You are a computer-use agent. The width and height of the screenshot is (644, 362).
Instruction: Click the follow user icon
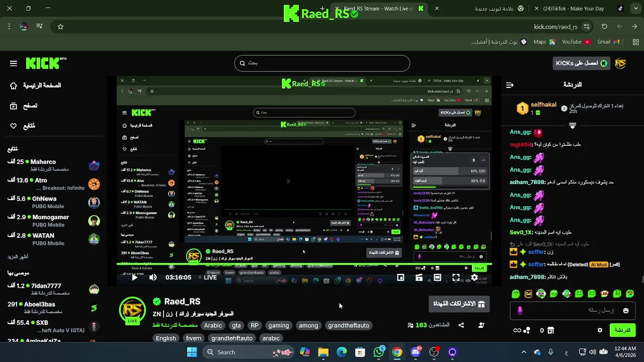point(481,325)
